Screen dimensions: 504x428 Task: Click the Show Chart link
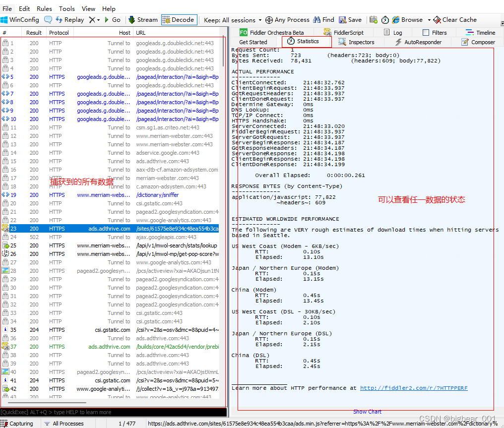click(367, 412)
